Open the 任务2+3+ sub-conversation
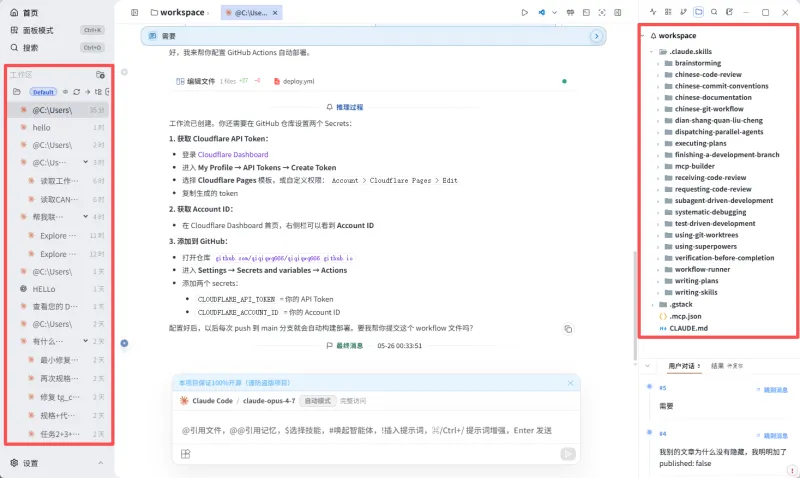This screenshot has height=478, width=800. tap(59, 434)
